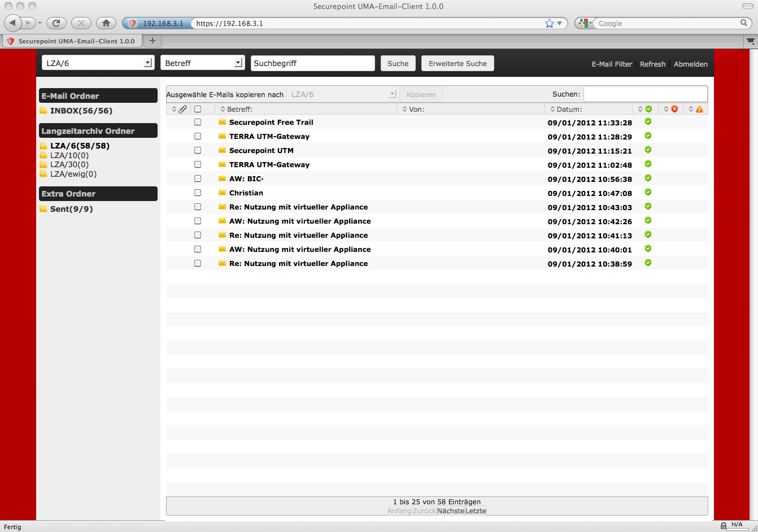
Task: Click the Suchen filter field
Action: pyautogui.click(x=646, y=94)
